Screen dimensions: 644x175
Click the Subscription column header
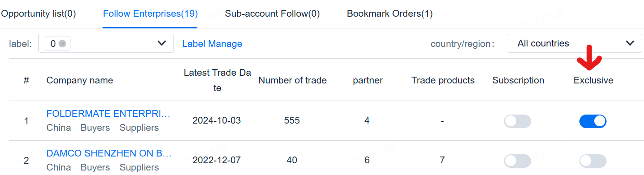coord(518,80)
